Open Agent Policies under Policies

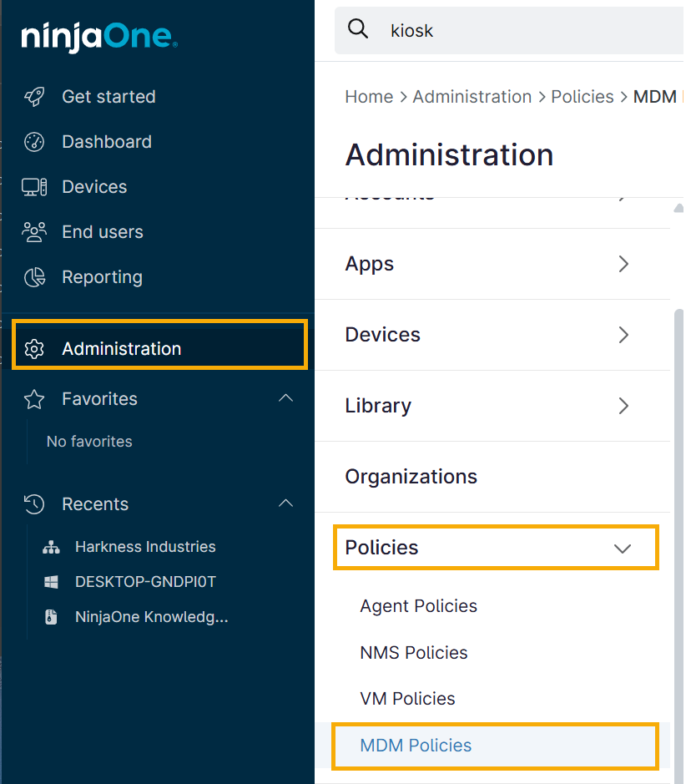point(418,606)
